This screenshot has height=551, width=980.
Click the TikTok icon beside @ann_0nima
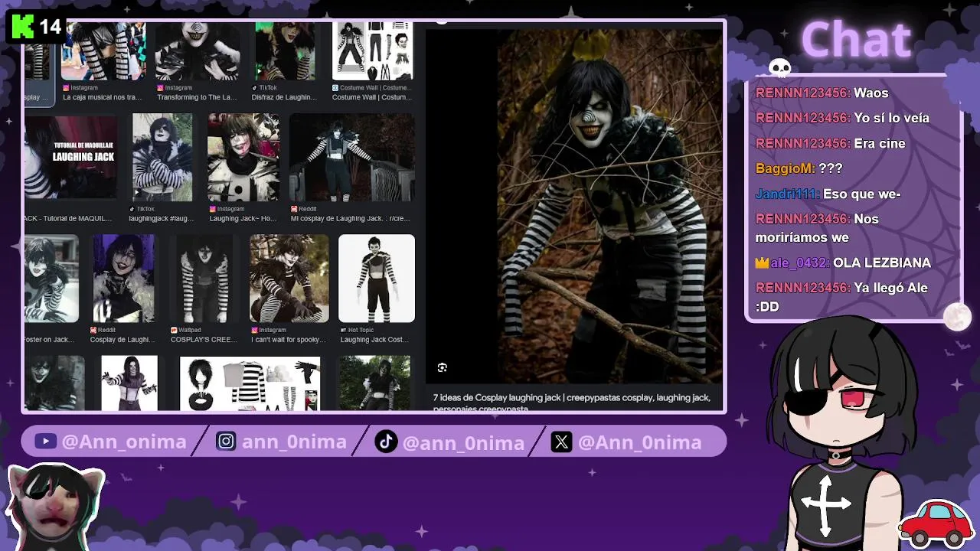coord(386,442)
